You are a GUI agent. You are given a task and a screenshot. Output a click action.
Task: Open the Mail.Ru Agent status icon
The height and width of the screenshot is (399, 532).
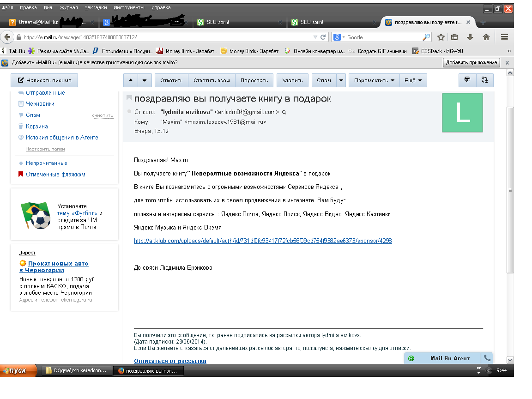coord(411,358)
